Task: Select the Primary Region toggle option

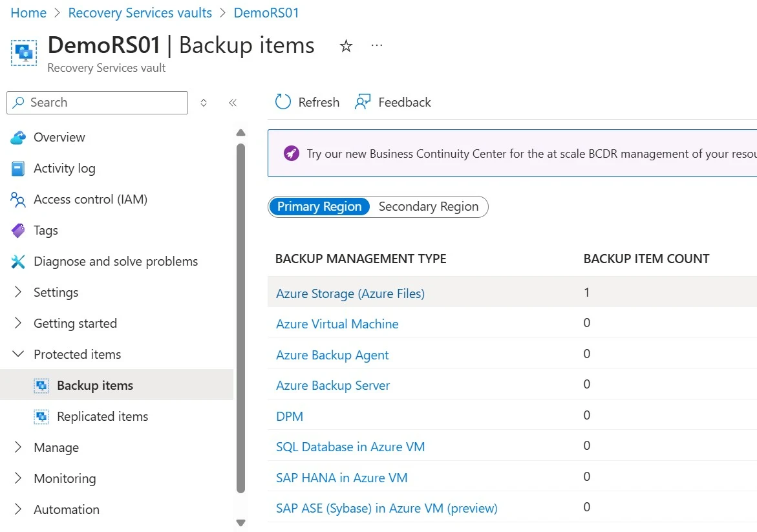Action: click(x=319, y=207)
